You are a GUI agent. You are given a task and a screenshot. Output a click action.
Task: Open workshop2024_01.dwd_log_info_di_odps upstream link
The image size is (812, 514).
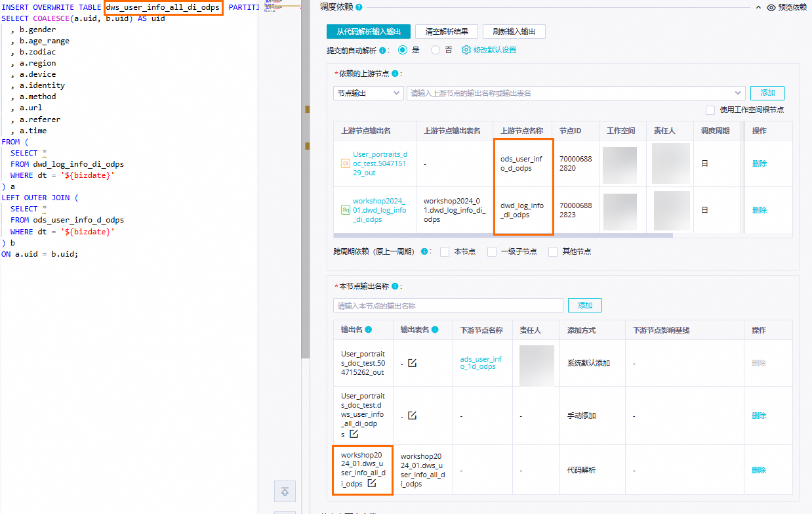coord(380,210)
